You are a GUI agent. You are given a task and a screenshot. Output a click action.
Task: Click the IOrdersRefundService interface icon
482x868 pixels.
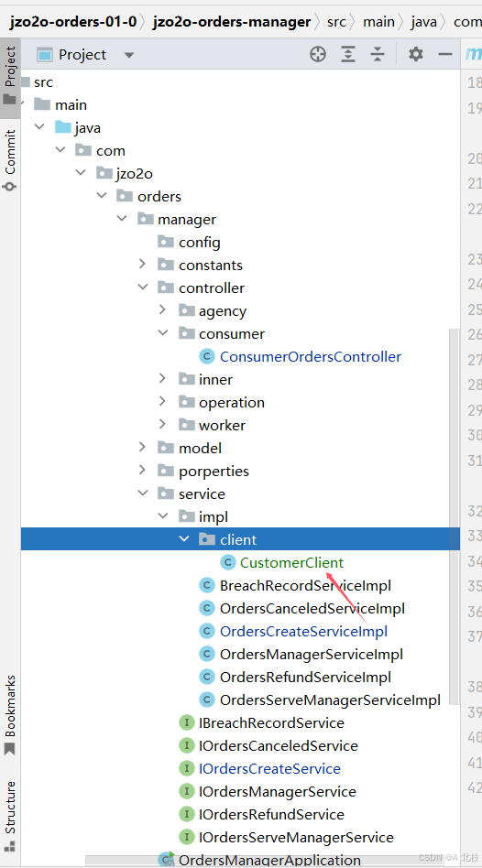(x=187, y=814)
